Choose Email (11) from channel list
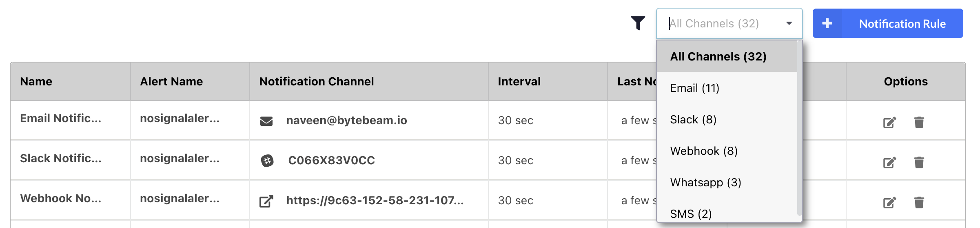Screen dimensions: 980x228 [x=694, y=88]
